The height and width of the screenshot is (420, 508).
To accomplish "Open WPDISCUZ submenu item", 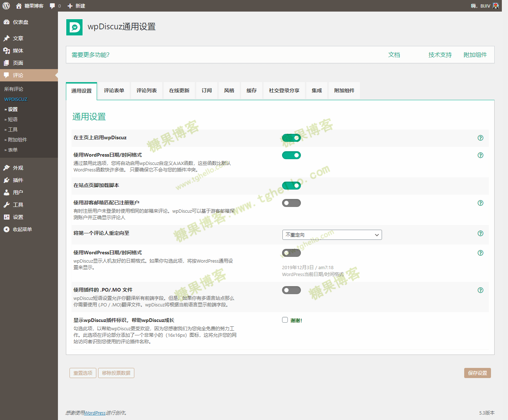I will (16, 99).
